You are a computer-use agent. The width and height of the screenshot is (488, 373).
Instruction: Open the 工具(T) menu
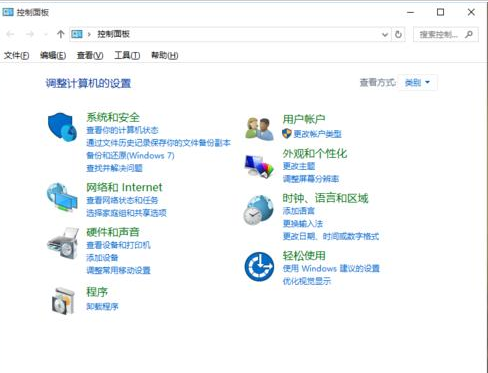[x=127, y=55]
